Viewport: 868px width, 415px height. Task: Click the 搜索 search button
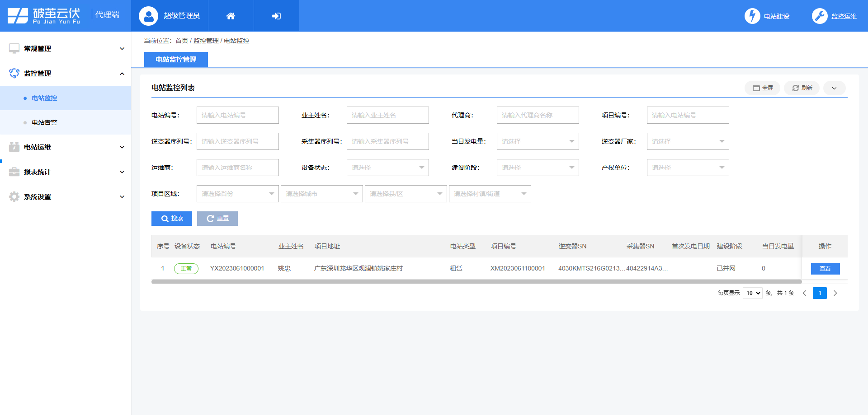tap(172, 219)
